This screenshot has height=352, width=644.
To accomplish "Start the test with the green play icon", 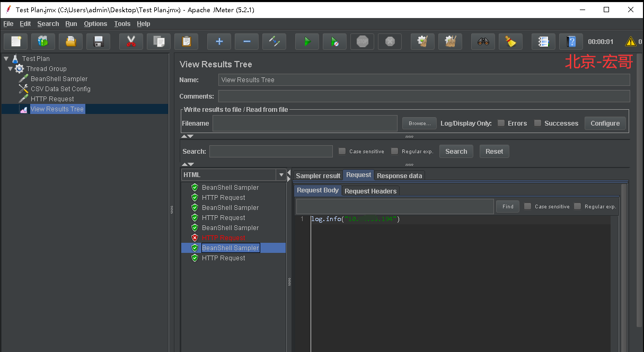I will pos(307,41).
